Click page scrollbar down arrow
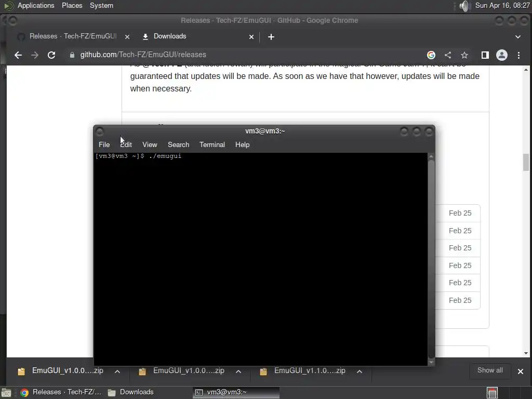The height and width of the screenshot is (399, 532). pyautogui.click(x=526, y=353)
